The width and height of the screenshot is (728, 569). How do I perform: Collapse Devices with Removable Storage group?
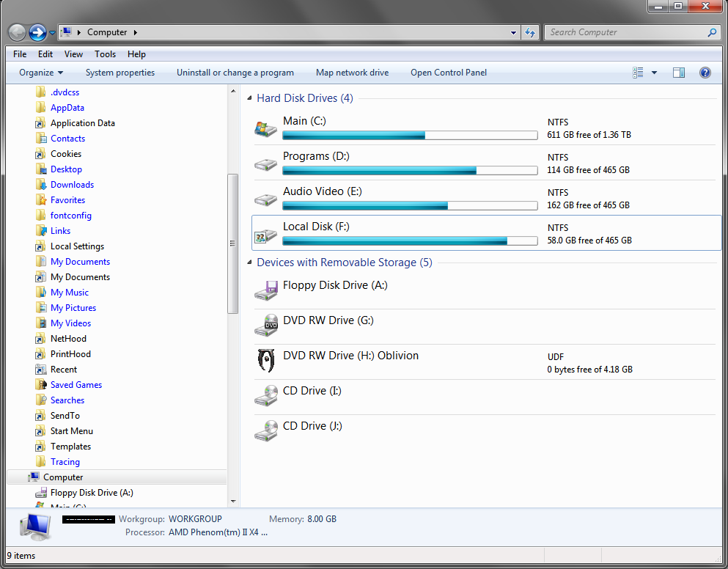[249, 263]
